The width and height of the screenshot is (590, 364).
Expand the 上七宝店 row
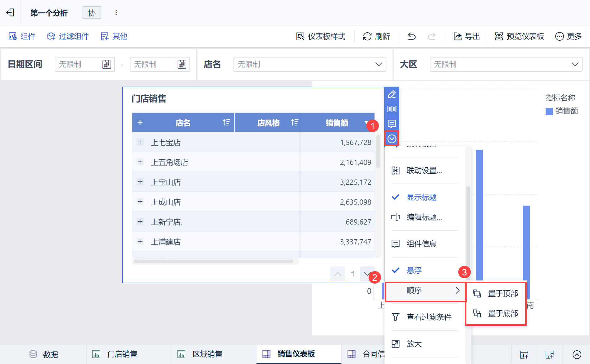[x=140, y=142]
